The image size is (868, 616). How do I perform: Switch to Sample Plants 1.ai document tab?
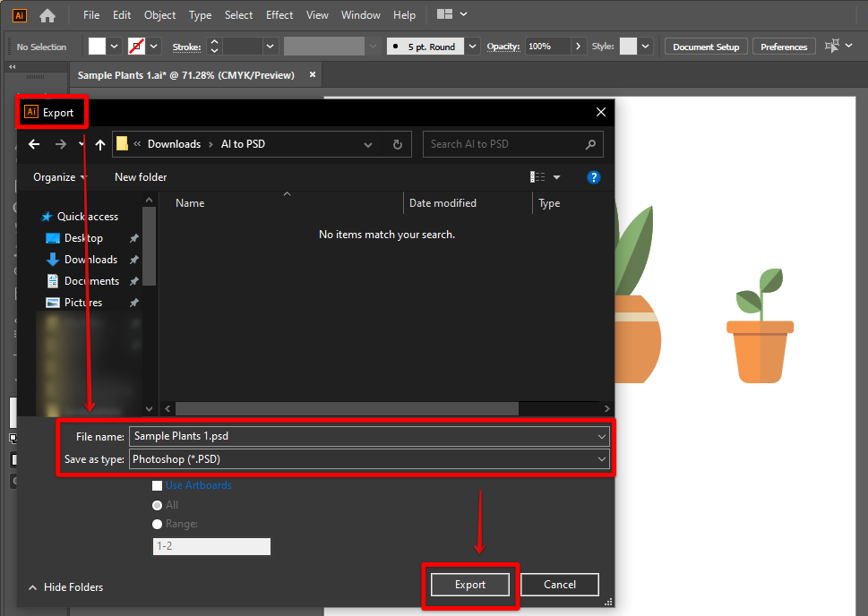[x=185, y=75]
